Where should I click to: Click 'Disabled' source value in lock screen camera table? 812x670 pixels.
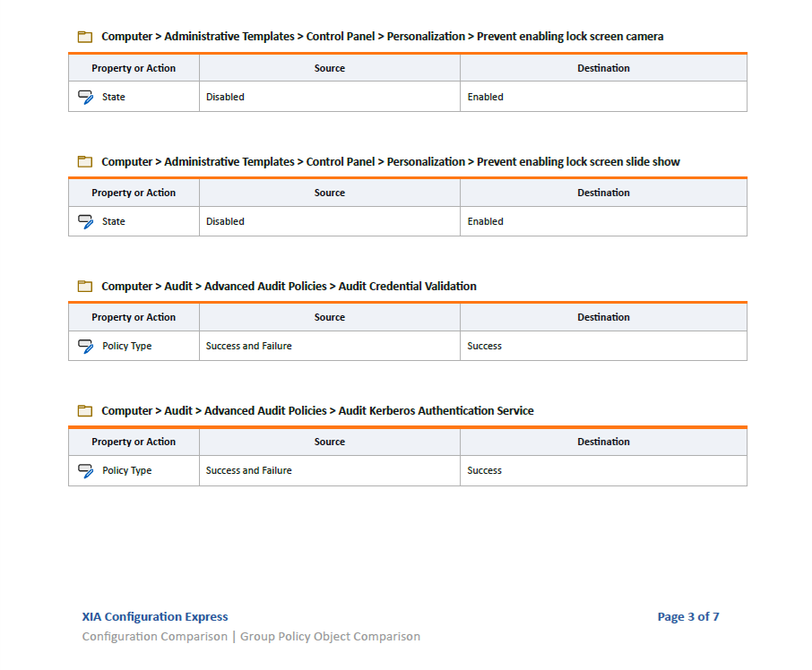(x=225, y=97)
